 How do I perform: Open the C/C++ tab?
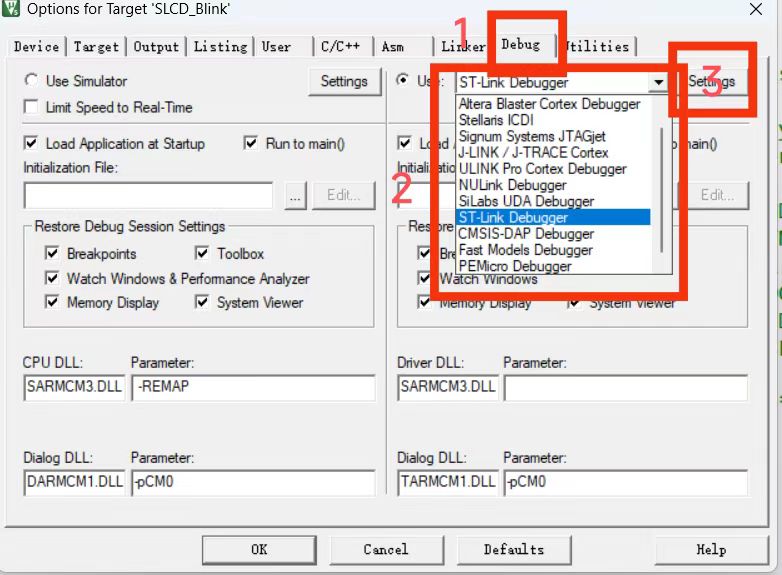click(x=340, y=47)
